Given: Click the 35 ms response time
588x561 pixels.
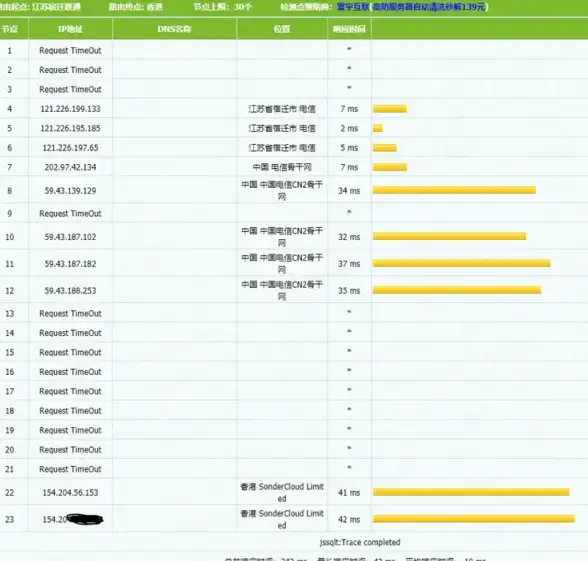Looking at the screenshot, I should (349, 291).
